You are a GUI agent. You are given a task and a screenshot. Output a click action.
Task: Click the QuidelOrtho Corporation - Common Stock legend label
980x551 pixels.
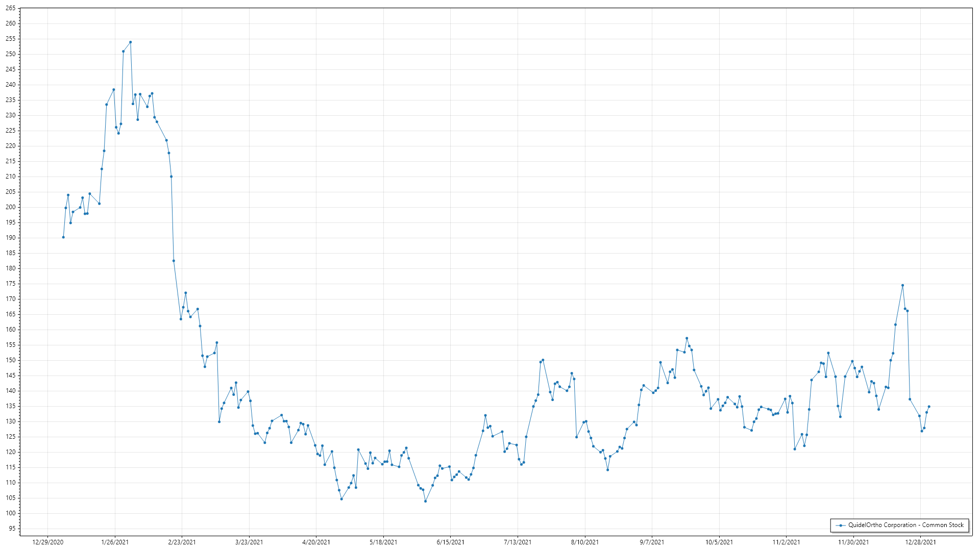905,525
